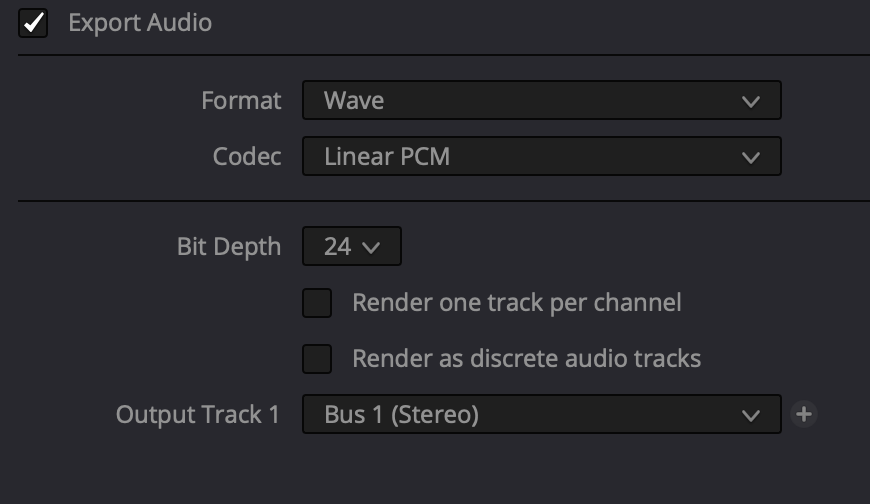Open the Format dropdown showing Wave

point(541,101)
